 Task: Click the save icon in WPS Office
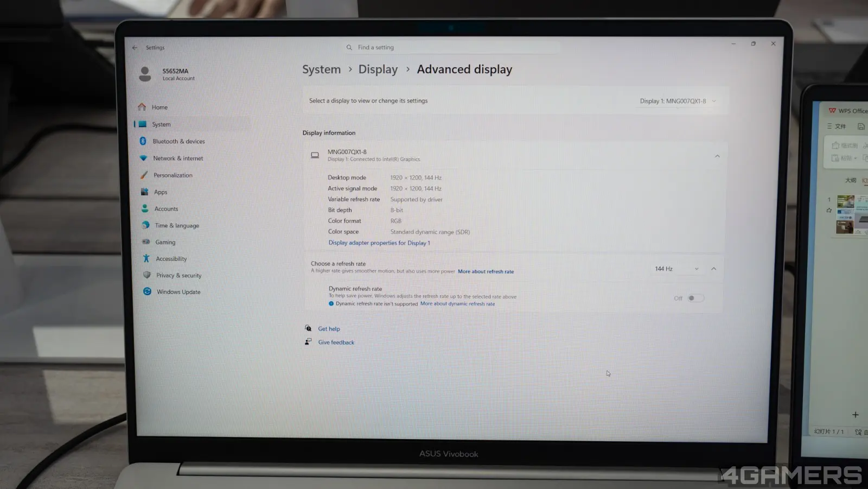coord(861,126)
